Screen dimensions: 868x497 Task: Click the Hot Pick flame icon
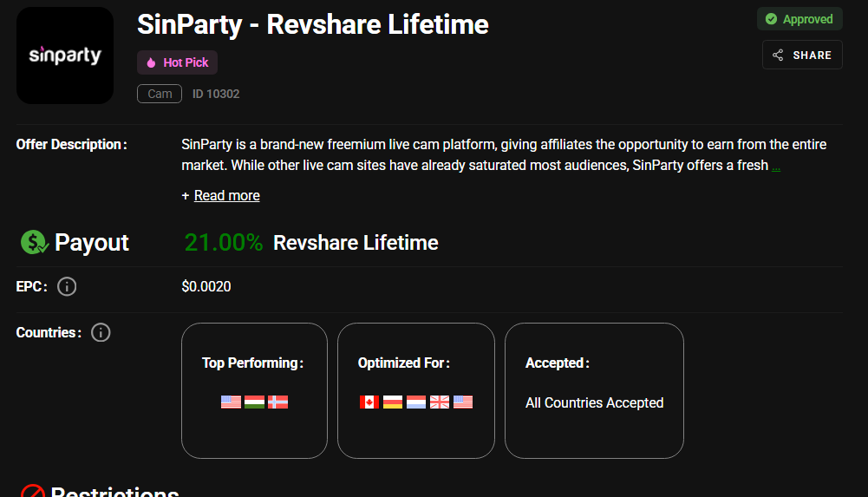point(151,62)
